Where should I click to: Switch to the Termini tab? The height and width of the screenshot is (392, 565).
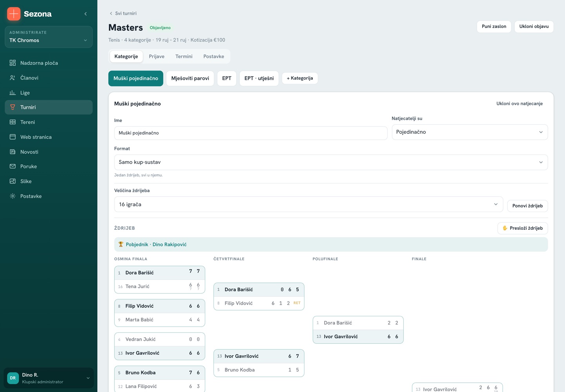tap(184, 56)
